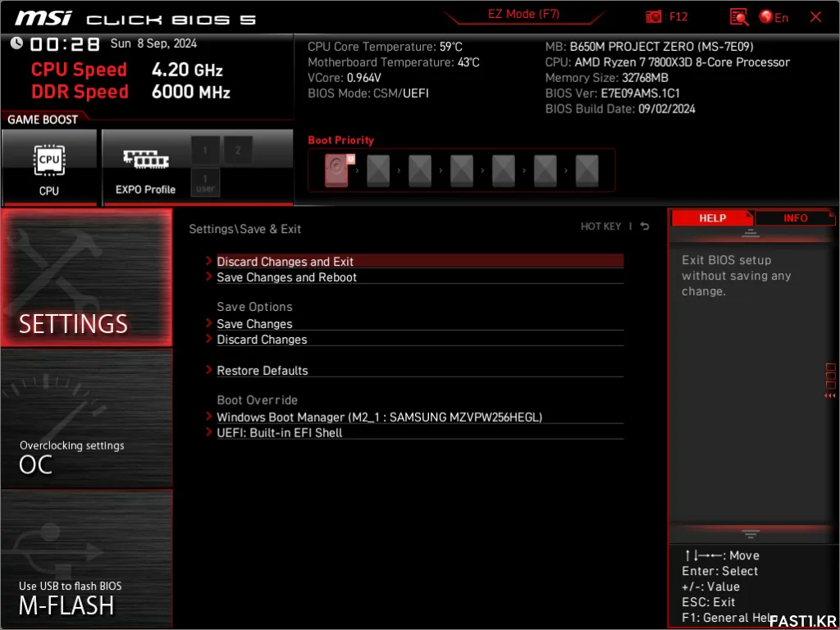
Task: Click the Settings\Save & Exit breadcrumb
Action: (x=244, y=229)
